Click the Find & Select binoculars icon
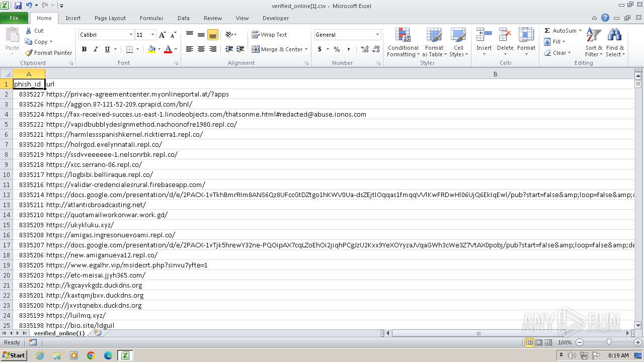 pyautogui.click(x=615, y=35)
